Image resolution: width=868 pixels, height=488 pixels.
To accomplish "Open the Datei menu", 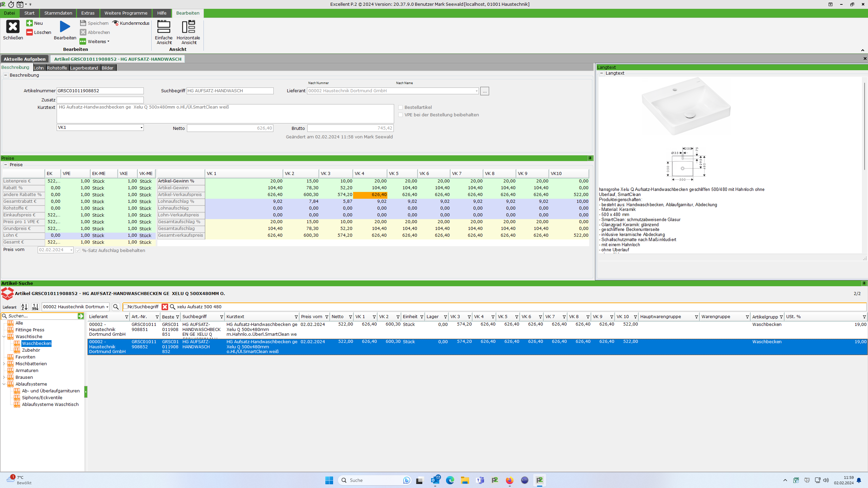I will (x=9, y=13).
